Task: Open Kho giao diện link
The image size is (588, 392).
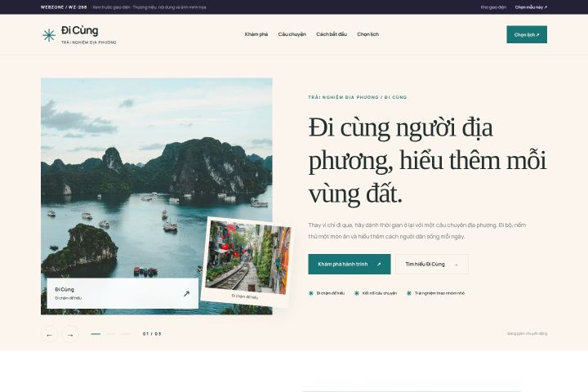Action: tap(493, 7)
